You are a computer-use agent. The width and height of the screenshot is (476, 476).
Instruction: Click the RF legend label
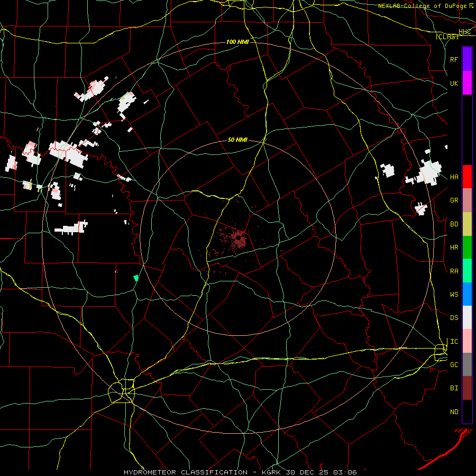point(454,59)
